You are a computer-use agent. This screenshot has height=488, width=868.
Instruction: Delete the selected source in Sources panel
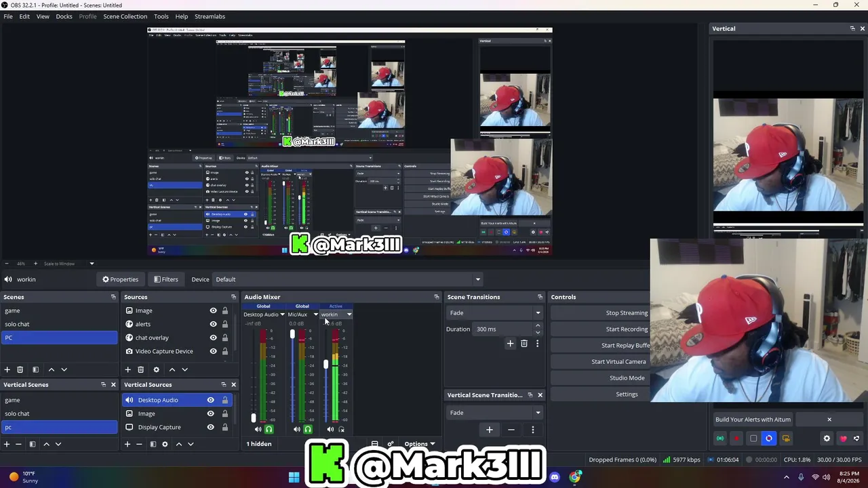click(x=140, y=369)
